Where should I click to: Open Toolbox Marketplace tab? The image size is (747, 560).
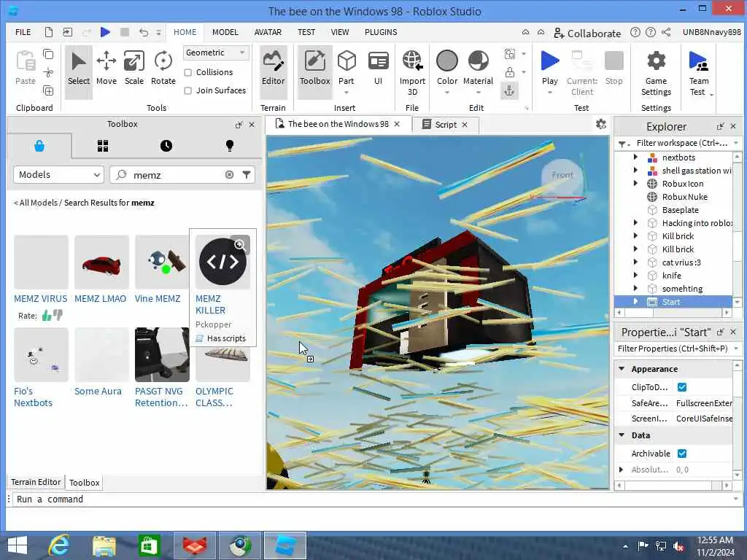[x=39, y=146]
